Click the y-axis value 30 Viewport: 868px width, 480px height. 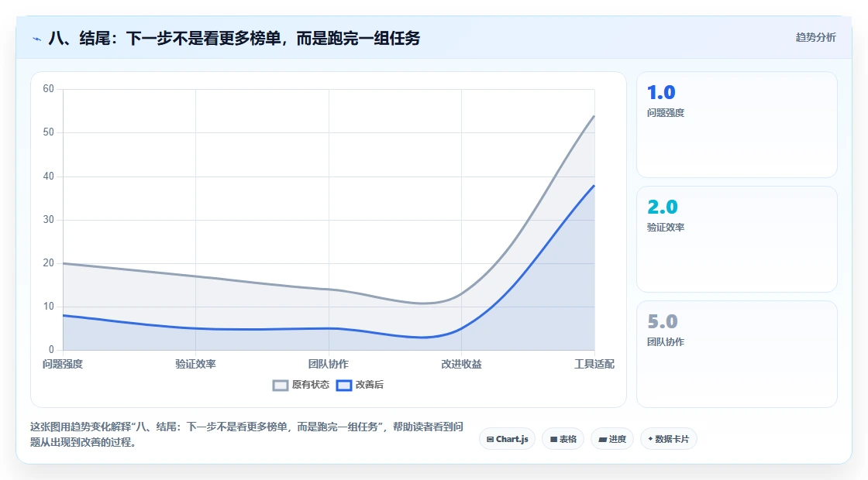coord(49,220)
